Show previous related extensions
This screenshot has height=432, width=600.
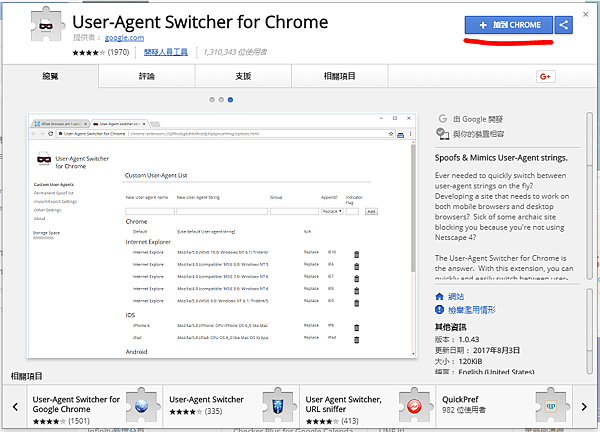[x=15, y=407]
